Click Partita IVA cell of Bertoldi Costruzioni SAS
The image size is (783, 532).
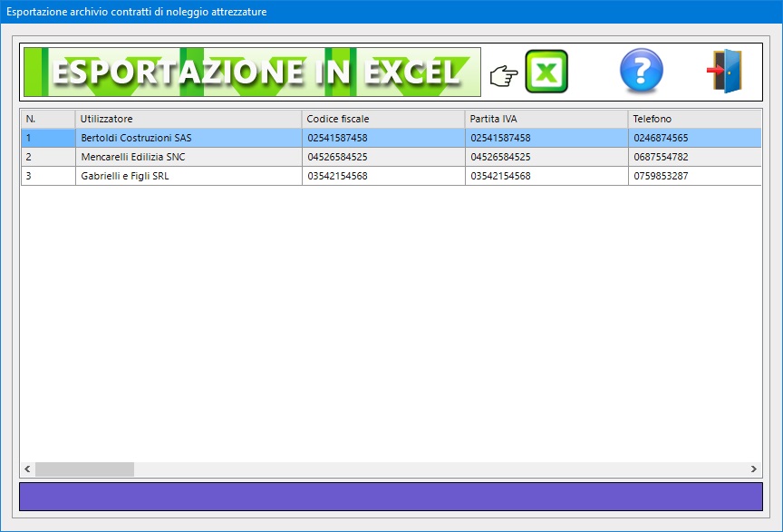click(x=546, y=138)
